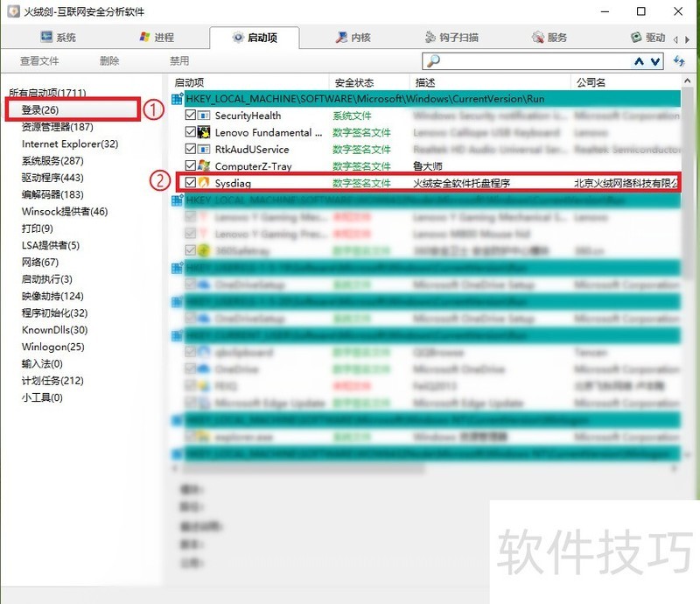Select 系统服务(287) category
Screen dimensions: 700x604
pos(52,161)
